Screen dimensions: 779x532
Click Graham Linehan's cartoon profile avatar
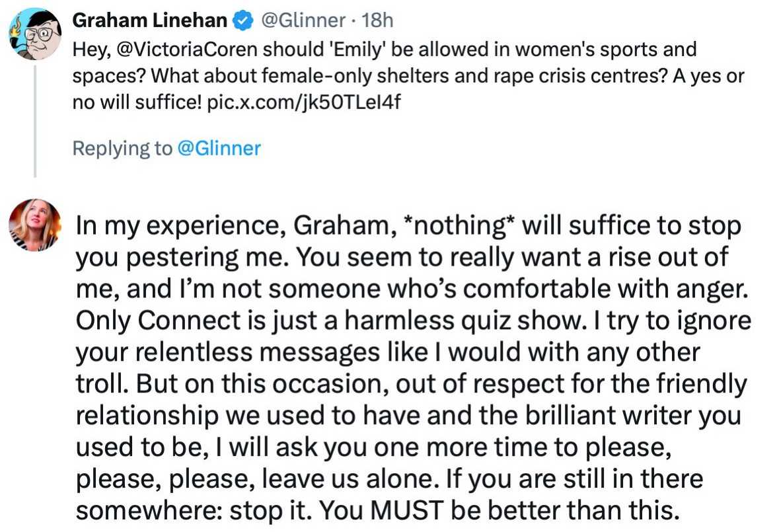click(x=34, y=33)
